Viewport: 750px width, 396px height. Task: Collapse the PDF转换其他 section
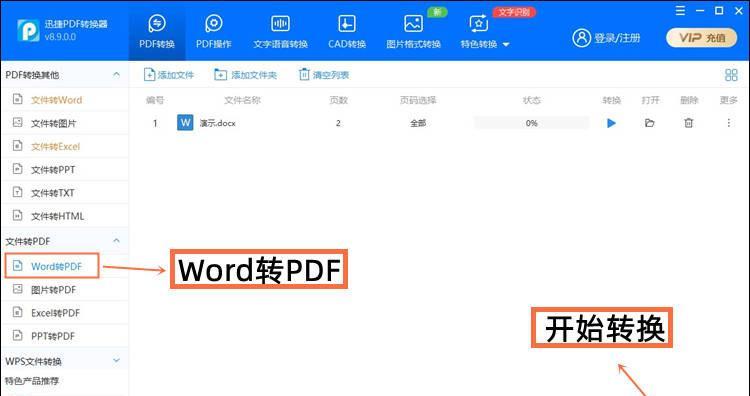[116, 75]
